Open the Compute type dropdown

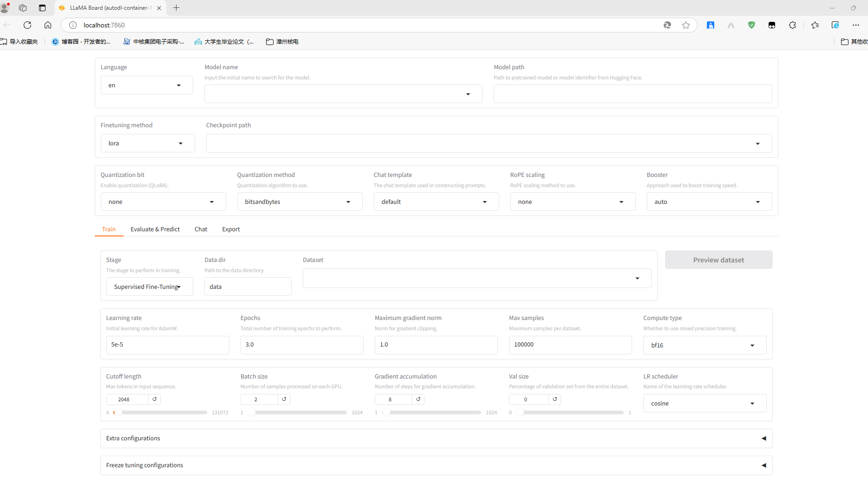click(x=704, y=345)
